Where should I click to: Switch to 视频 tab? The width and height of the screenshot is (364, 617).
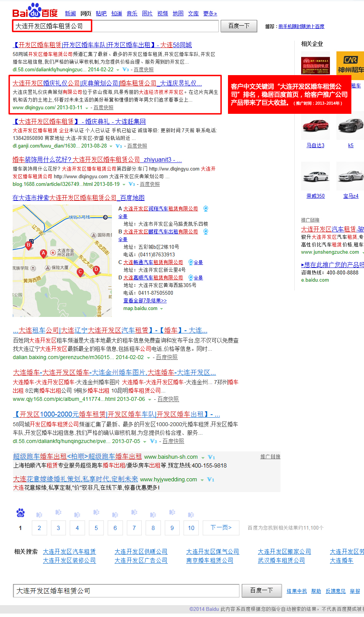click(162, 13)
